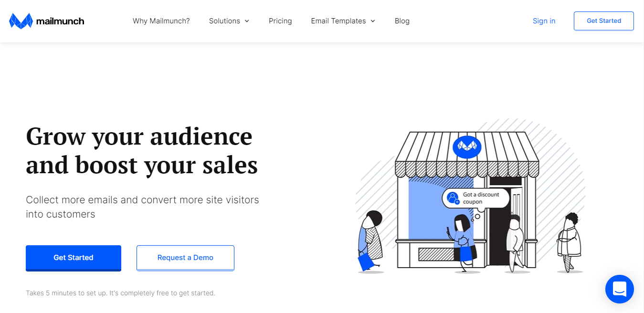Click the 'Takes 5 minutes to set up' note

120,292
